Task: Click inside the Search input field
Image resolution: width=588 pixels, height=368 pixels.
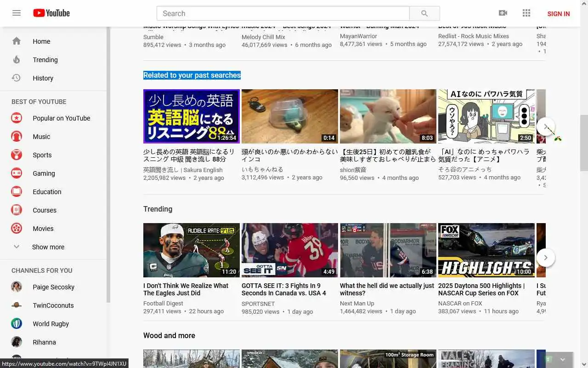Action: (x=283, y=13)
